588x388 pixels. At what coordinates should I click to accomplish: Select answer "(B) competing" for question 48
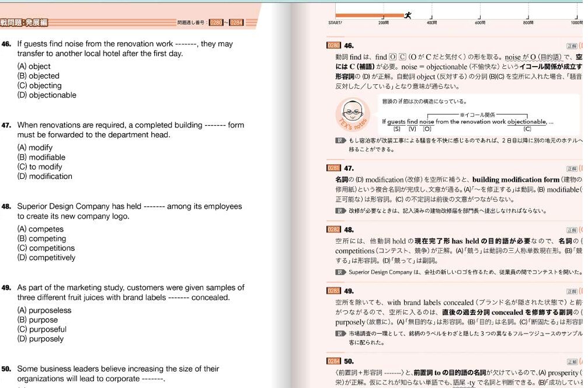click(41, 238)
